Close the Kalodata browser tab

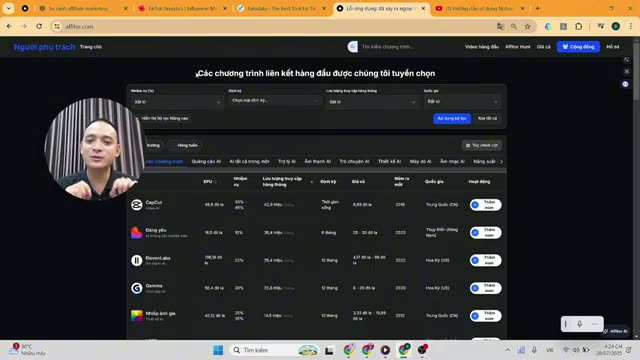[324, 8]
